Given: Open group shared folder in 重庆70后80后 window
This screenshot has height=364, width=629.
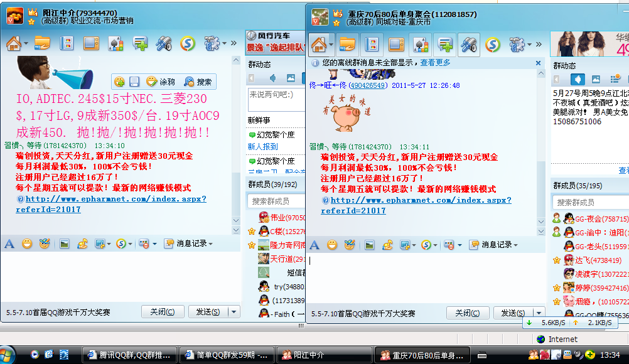Looking at the screenshot, I should coord(347,45).
